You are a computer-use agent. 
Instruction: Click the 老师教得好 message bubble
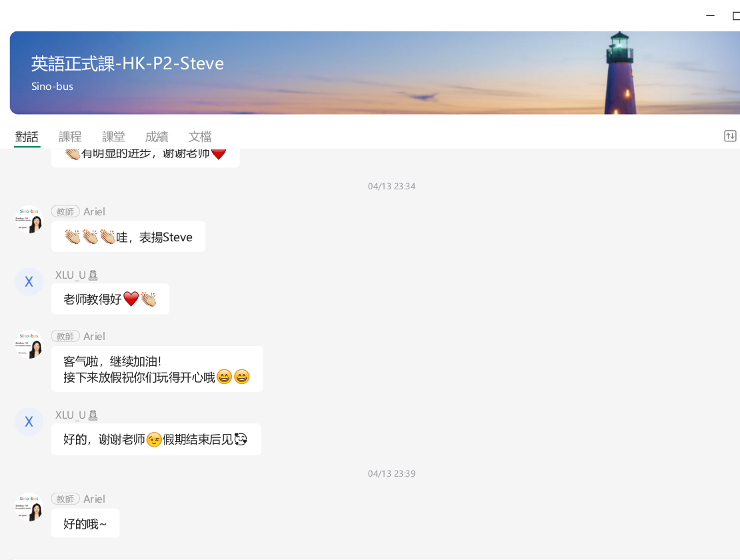[x=110, y=299]
